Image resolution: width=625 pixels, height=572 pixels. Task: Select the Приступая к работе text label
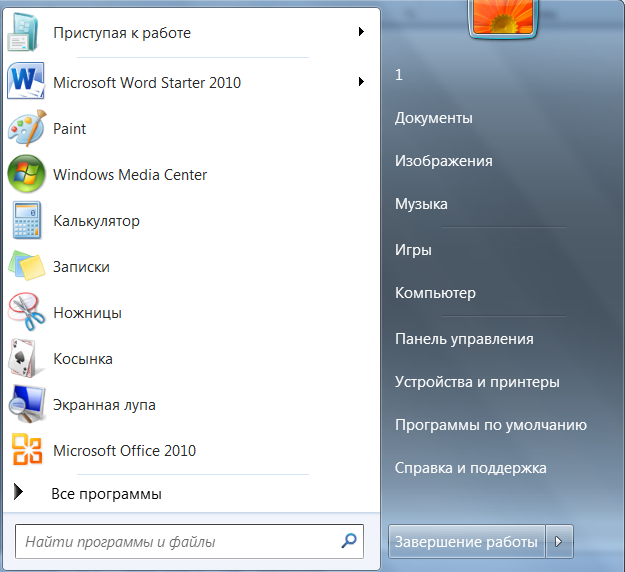(122, 33)
